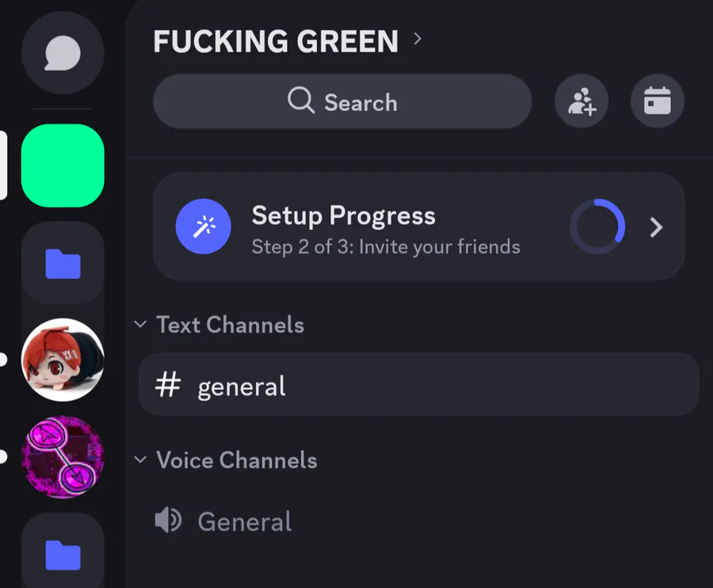
Task: Click Invite your friends step text
Action: 439,247
